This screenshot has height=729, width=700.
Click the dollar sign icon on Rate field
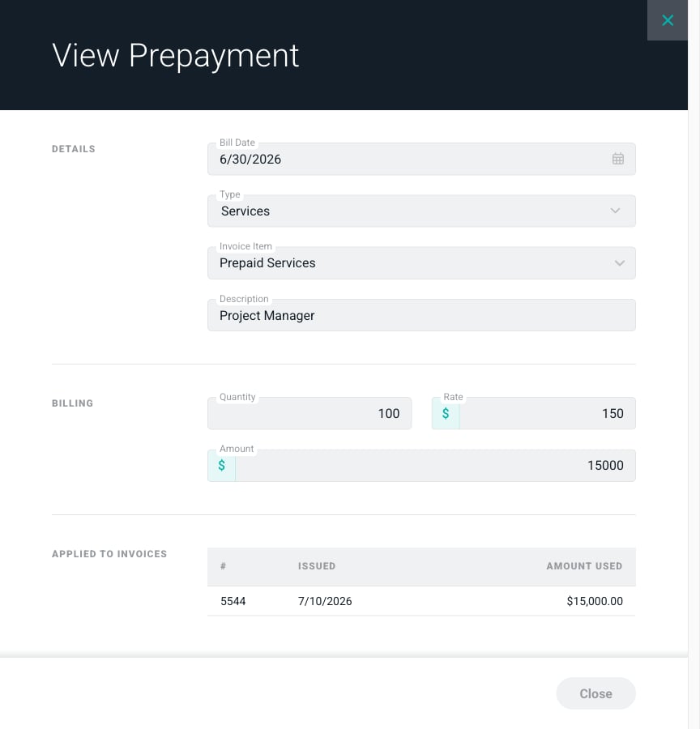tap(445, 413)
